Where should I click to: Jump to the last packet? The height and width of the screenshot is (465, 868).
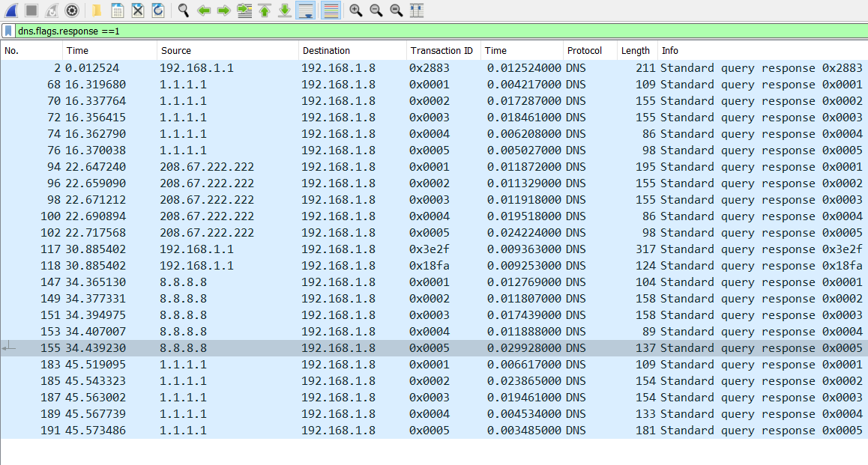point(285,10)
